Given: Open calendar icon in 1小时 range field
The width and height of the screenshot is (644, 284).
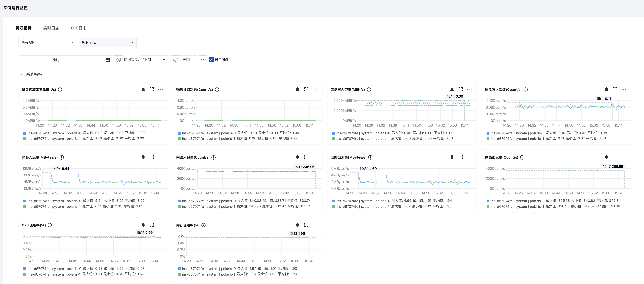Looking at the screenshot, I should (x=108, y=60).
